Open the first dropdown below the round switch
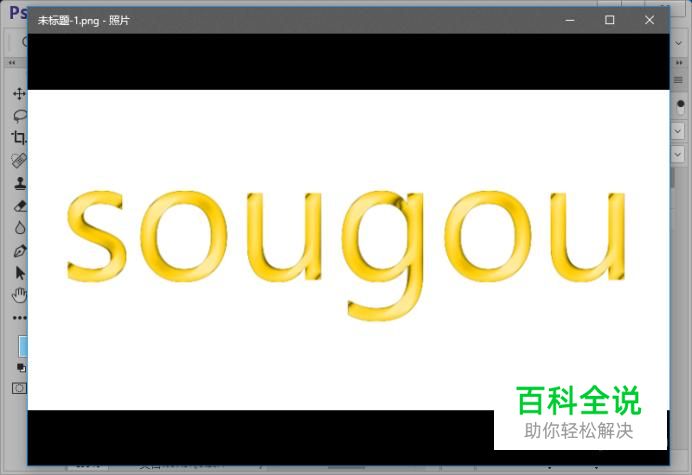 tap(678, 131)
